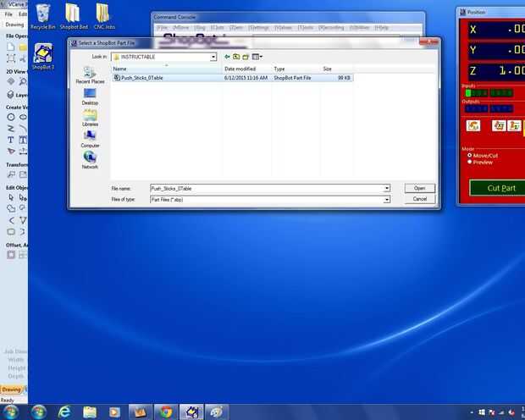
Task: Select the Move/Cut mode radio button
Action: pyautogui.click(x=470, y=156)
